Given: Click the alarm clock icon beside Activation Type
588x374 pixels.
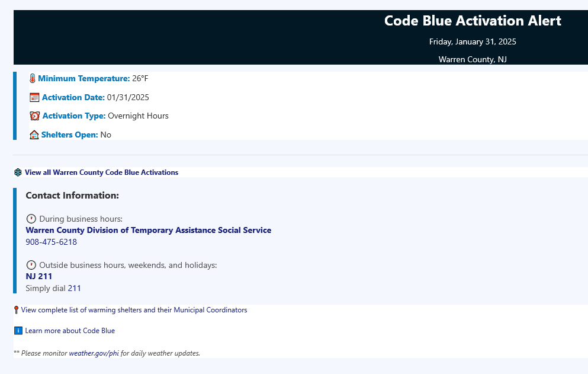Looking at the screenshot, I should pyautogui.click(x=34, y=116).
